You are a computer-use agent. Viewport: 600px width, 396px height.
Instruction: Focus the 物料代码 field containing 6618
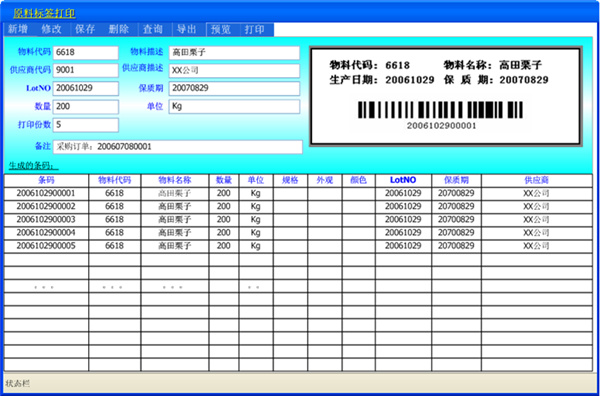pos(86,53)
